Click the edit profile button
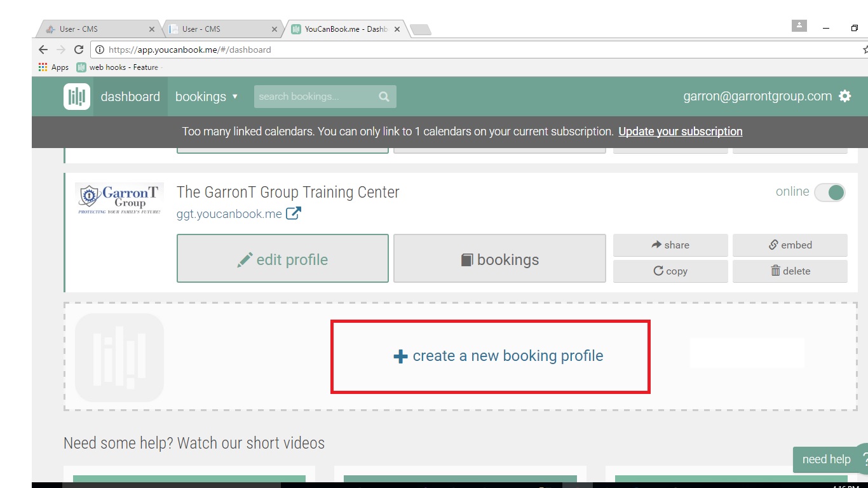 click(x=282, y=259)
